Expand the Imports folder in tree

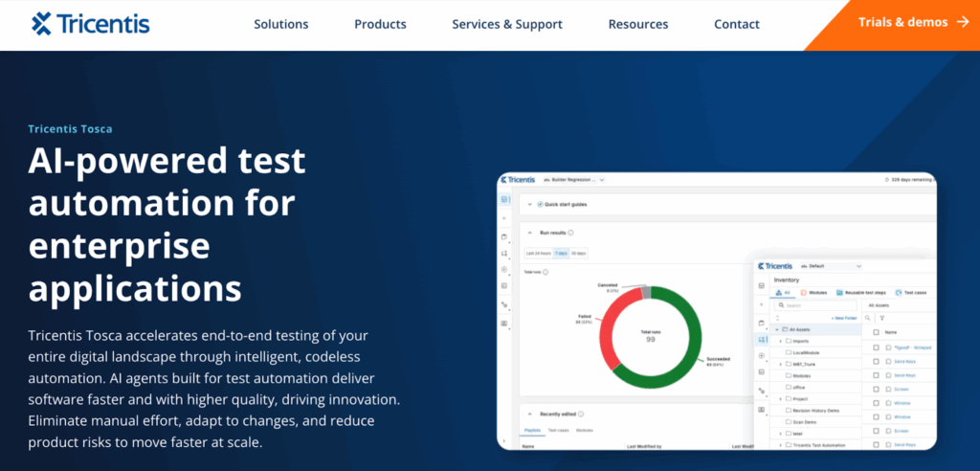coord(780,340)
